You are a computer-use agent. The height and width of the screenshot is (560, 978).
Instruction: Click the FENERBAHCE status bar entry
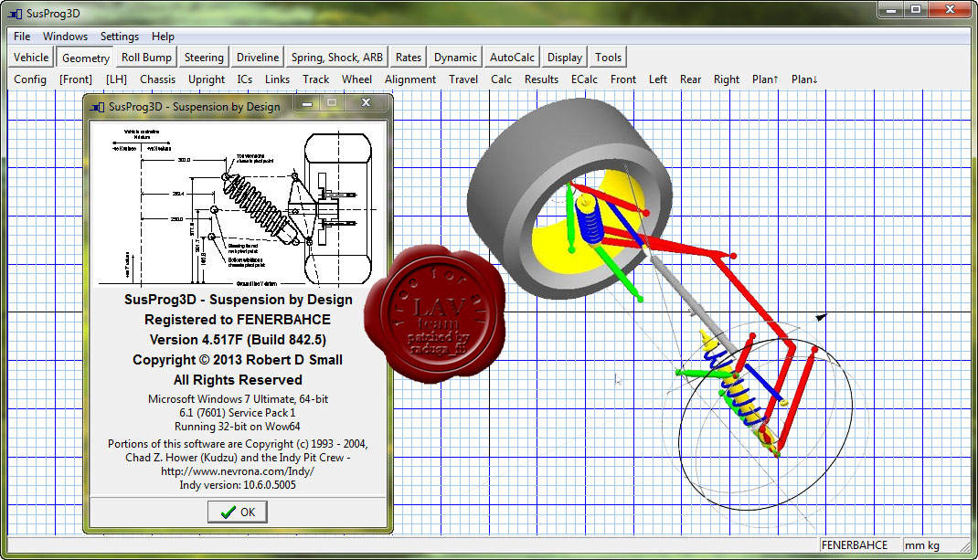click(855, 545)
